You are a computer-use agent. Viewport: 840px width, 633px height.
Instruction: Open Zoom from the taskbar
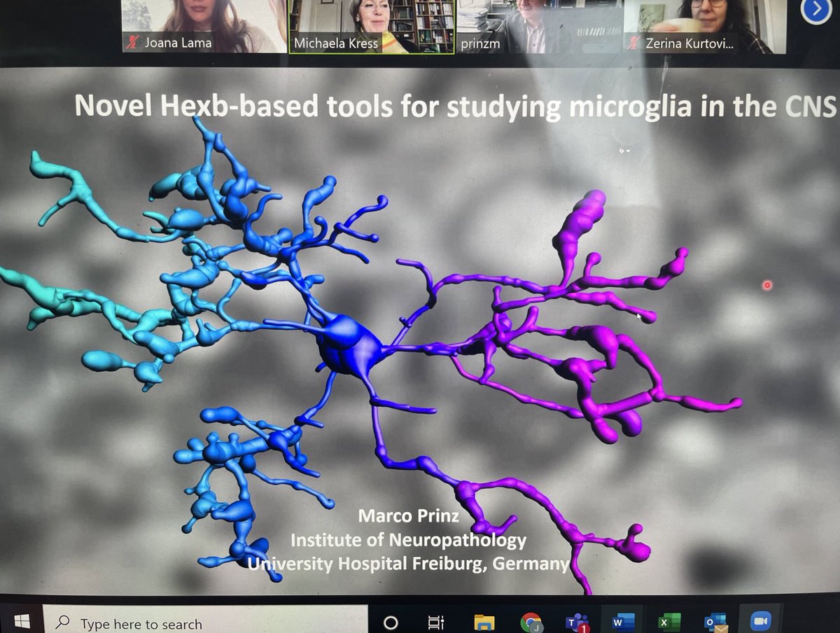click(760, 621)
